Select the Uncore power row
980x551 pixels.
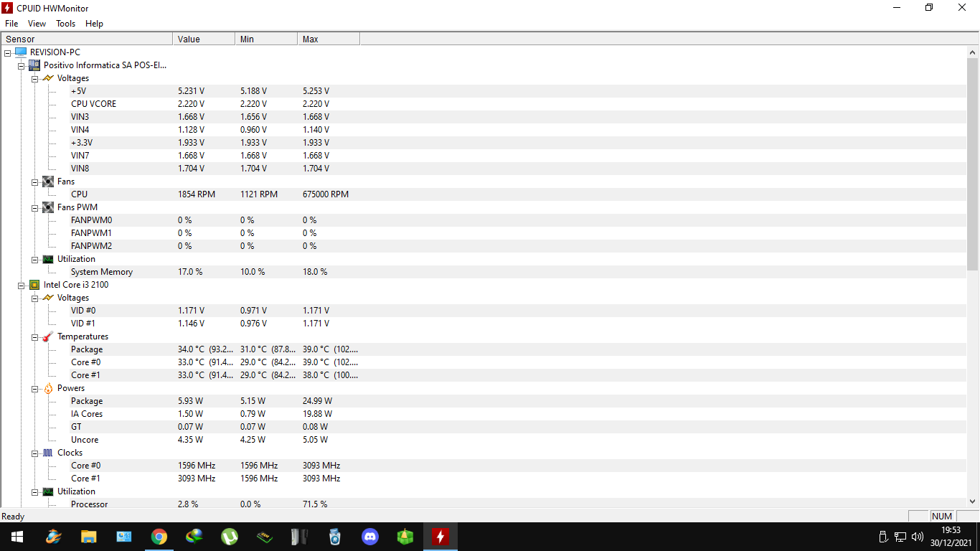(483, 440)
